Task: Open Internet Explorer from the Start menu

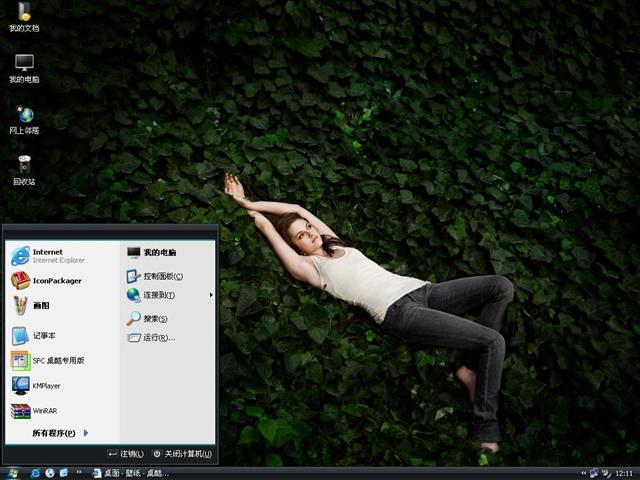Action: click(x=48, y=256)
